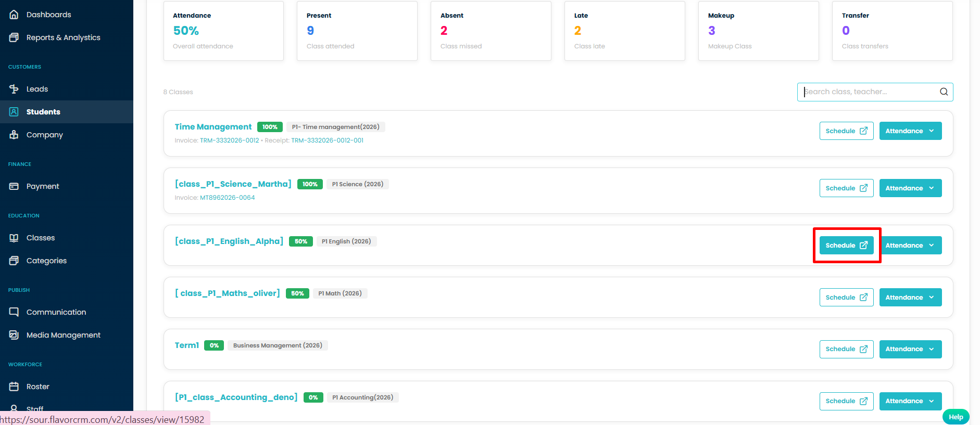
Task: Click external-link icon in English_Alpha Schedule
Action: [863, 246]
